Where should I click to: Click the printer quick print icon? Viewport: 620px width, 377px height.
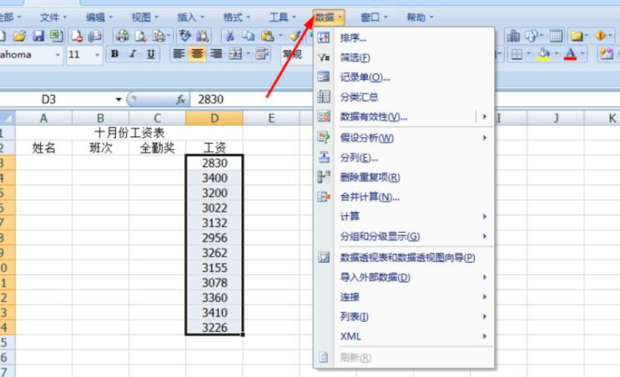click(x=122, y=36)
